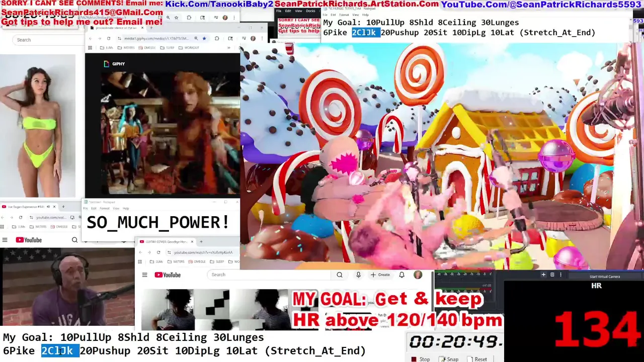Image resolution: width=644 pixels, height=362 pixels.
Task: Open the SLEEP bookmark folder in the Giphy window
Action: click(x=168, y=48)
